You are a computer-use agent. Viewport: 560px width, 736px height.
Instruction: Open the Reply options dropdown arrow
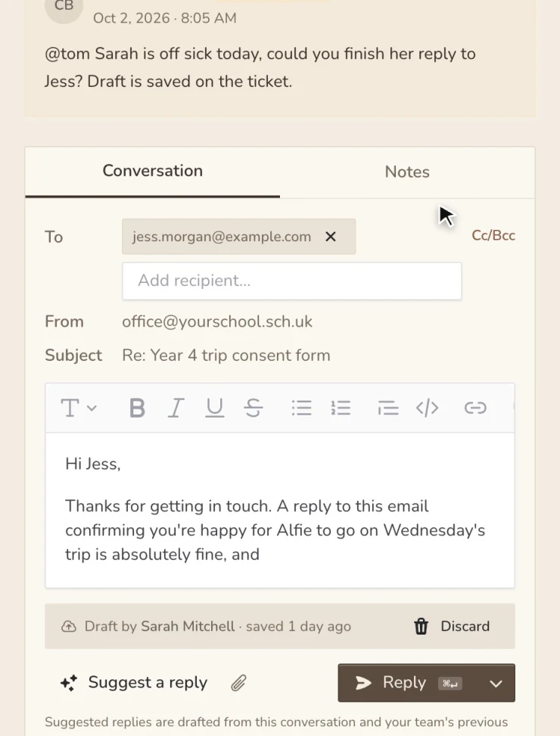(496, 684)
